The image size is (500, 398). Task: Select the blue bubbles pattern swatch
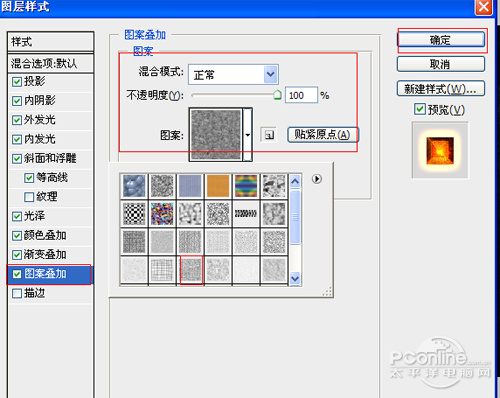point(134,186)
